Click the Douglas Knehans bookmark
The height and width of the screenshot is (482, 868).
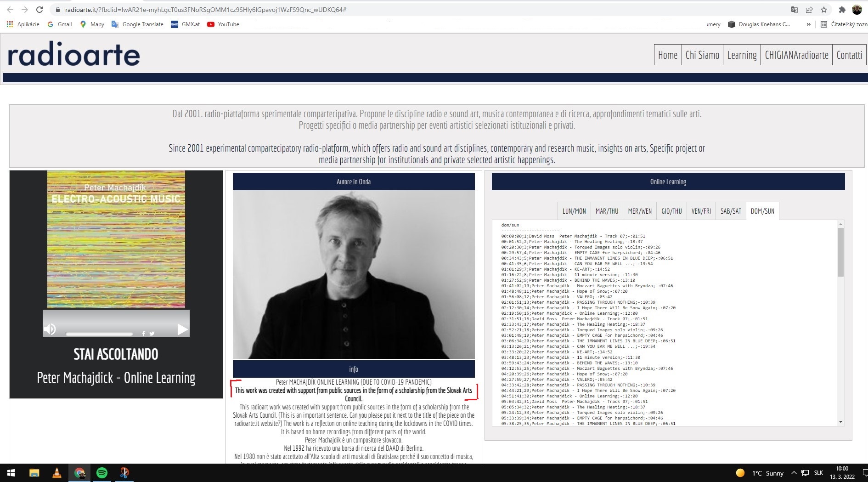(x=759, y=24)
